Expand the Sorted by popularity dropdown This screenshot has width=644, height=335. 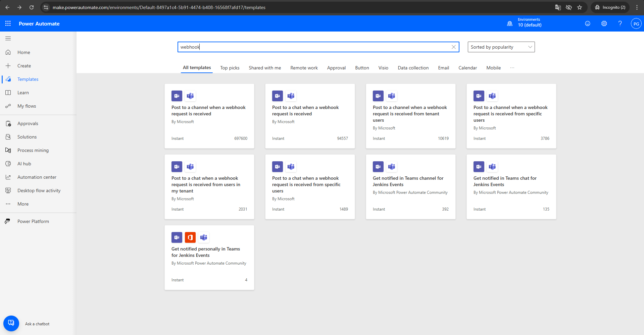coord(501,47)
